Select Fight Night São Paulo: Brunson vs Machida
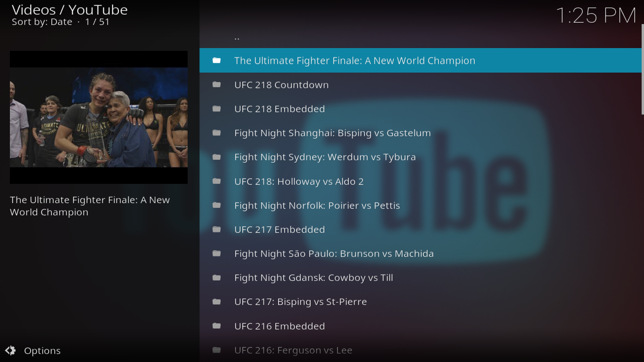644x362 pixels. 334,253
